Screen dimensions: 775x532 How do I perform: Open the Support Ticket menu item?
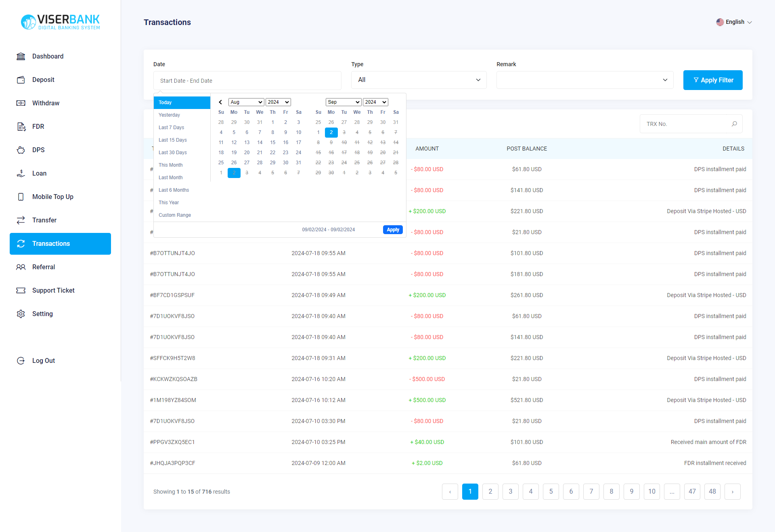(53, 290)
